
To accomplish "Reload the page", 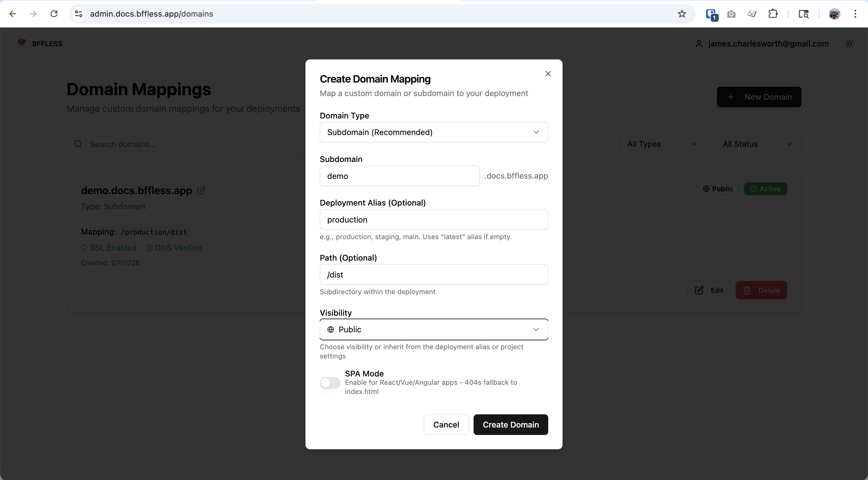I will tap(54, 14).
